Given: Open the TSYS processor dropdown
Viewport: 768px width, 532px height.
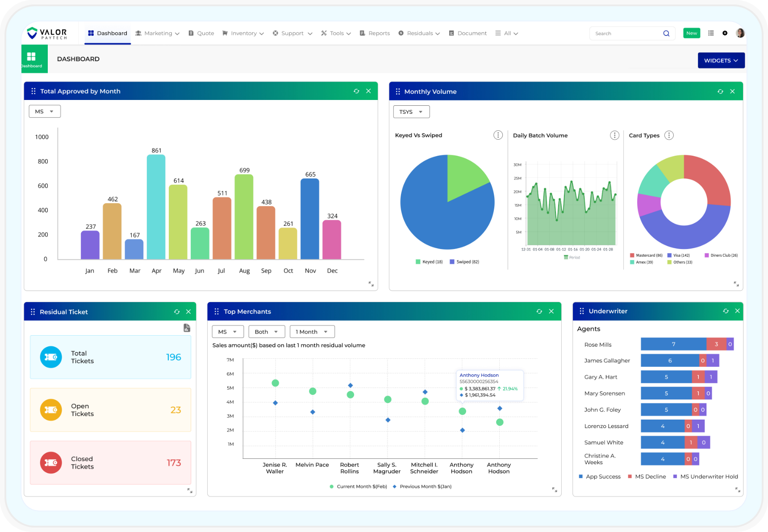Looking at the screenshot, I should [x=411, y=112].
